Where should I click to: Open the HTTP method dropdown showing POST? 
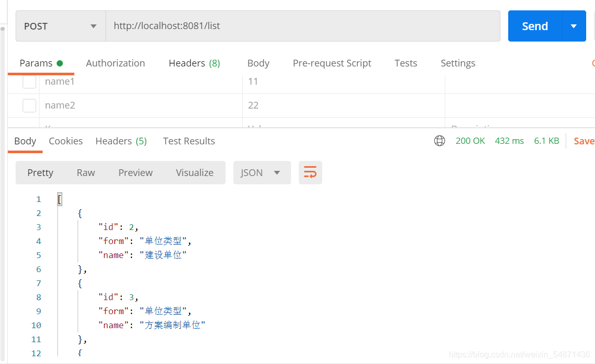click(60, 25)
